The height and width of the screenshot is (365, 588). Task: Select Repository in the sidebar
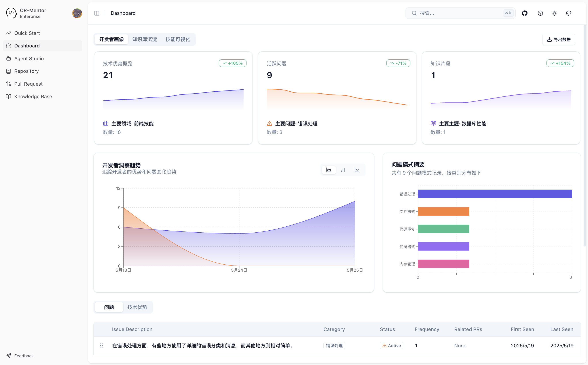pos(26,71)
